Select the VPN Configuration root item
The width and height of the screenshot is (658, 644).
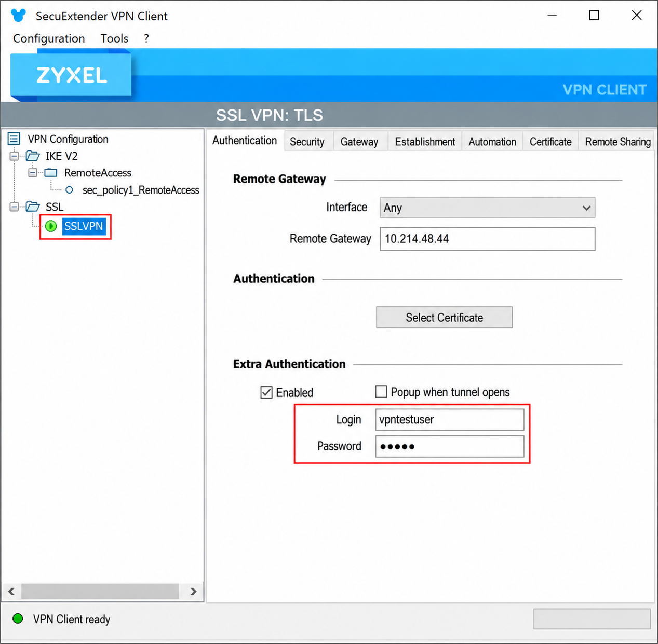[x=68, y=139]
